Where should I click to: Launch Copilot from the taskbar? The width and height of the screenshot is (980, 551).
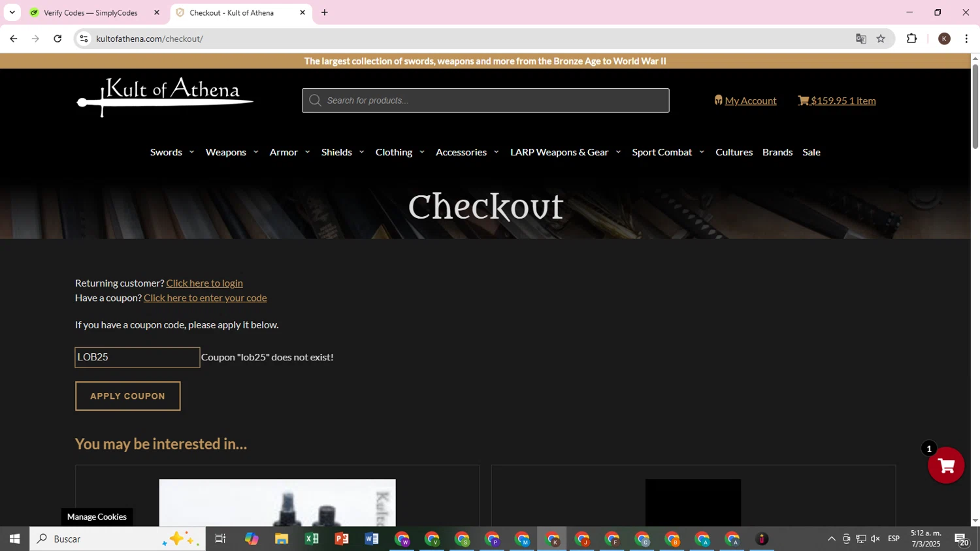(x=252, y=539)
